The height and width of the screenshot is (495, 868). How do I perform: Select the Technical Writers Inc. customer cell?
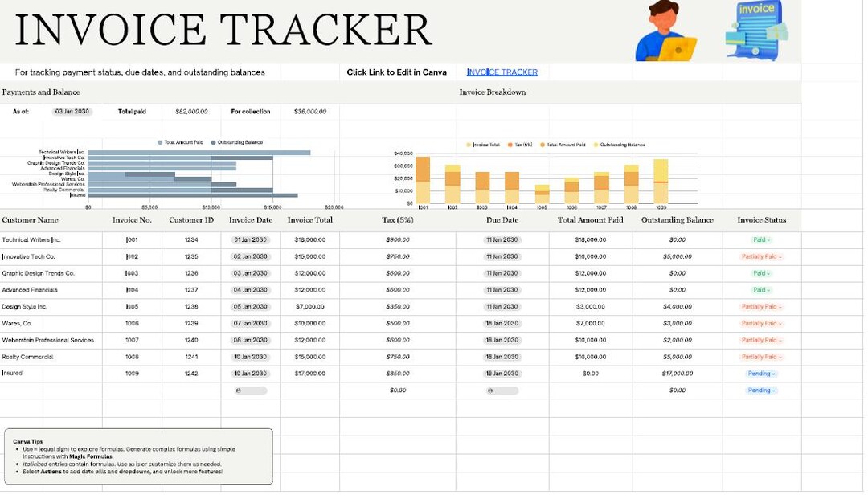[51, 240]
